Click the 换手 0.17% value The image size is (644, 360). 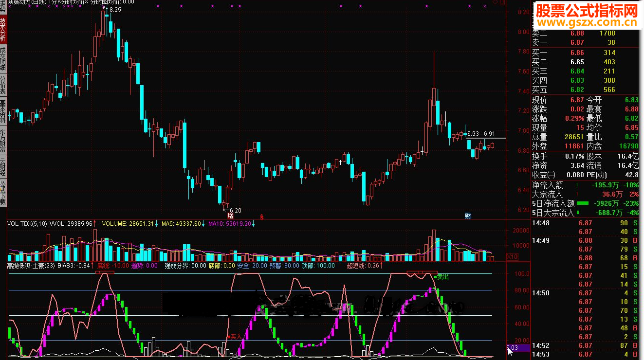pyautogui.click(x=575, y=156)
